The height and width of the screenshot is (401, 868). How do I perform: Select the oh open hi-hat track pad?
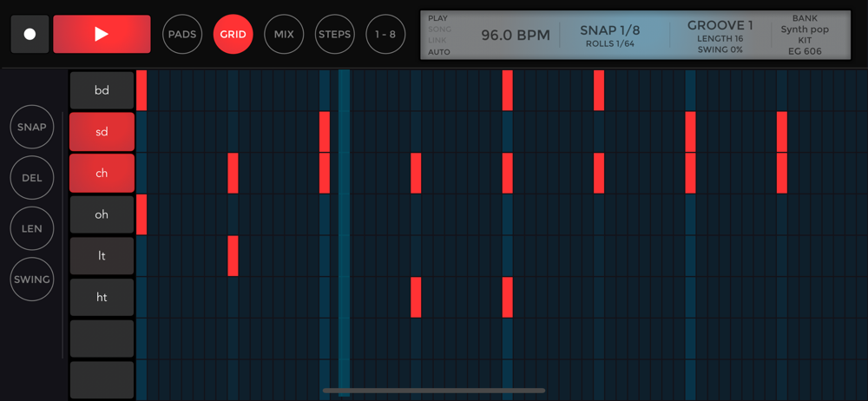pos(102,214)
